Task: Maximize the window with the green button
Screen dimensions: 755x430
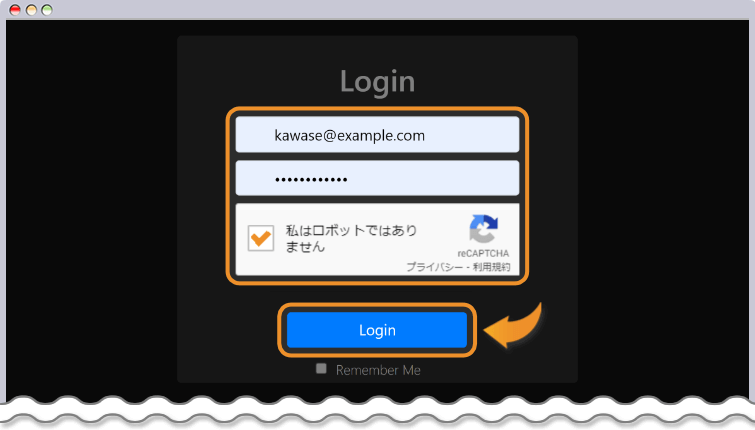Action: [47, 10]
